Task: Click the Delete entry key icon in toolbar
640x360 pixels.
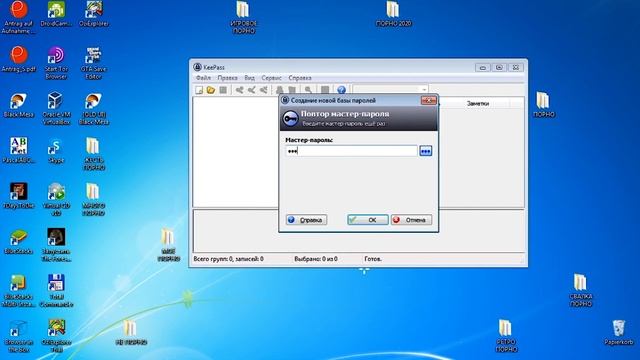Action: (x=264, y=90)
